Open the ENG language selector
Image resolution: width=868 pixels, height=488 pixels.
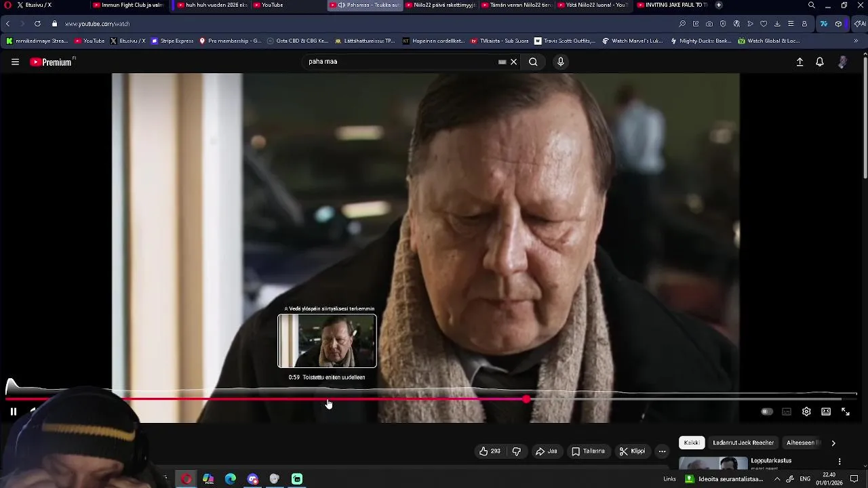(x=805, y=479)
